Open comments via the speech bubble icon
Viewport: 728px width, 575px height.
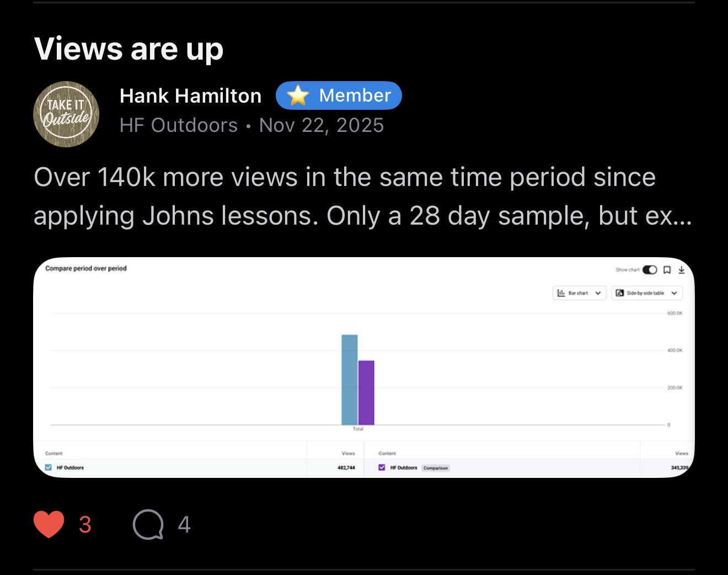pyautogui.click(x=148, y=524)
